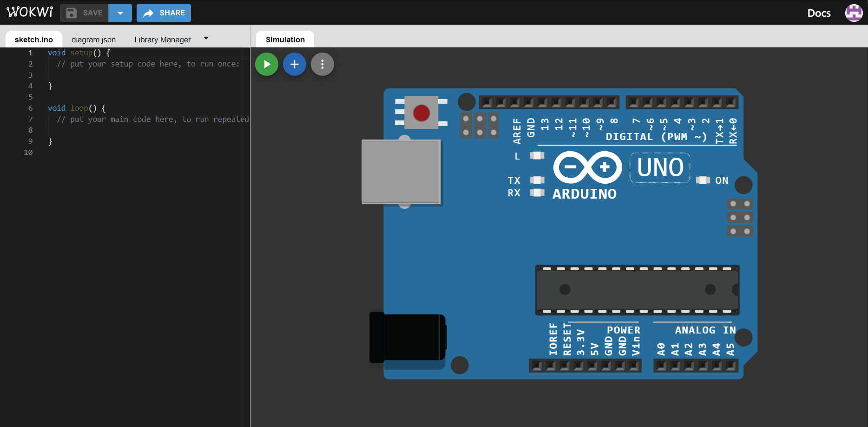Share the project with the SHARE button
This screenshot has width=868, height=427.
pyautogui.click(x=164, y=13)
